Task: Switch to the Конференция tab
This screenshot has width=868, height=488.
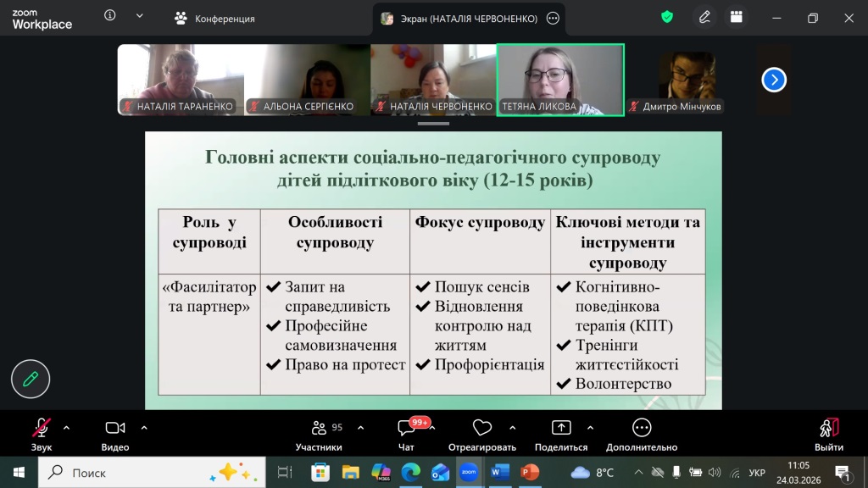Action: 214,18
